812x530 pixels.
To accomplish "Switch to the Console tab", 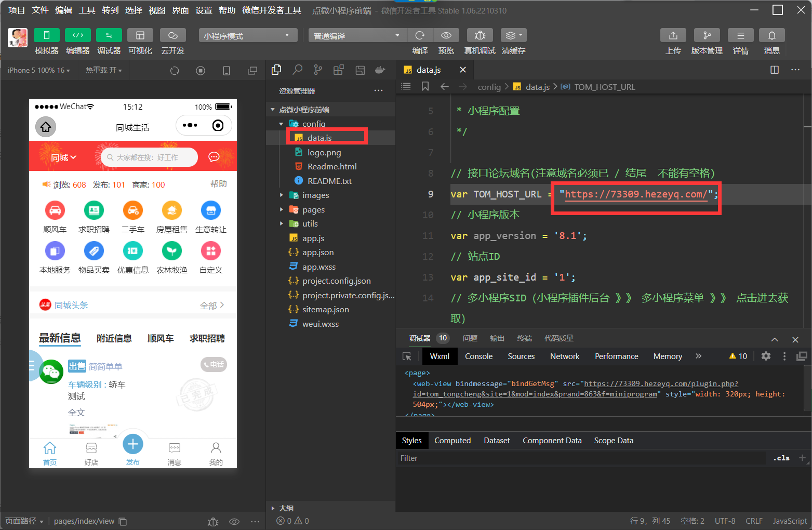I will click(x=478, y=356).
